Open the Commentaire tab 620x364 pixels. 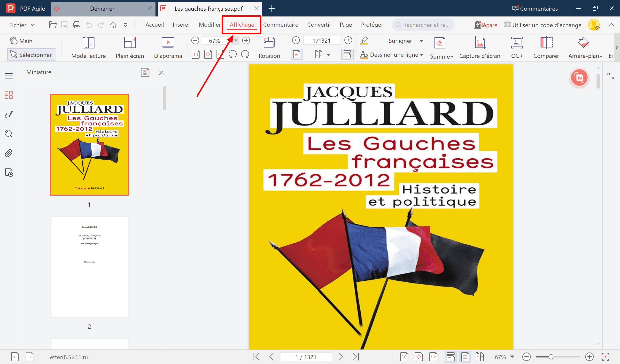pyautogui.click(x=281, y=25)
